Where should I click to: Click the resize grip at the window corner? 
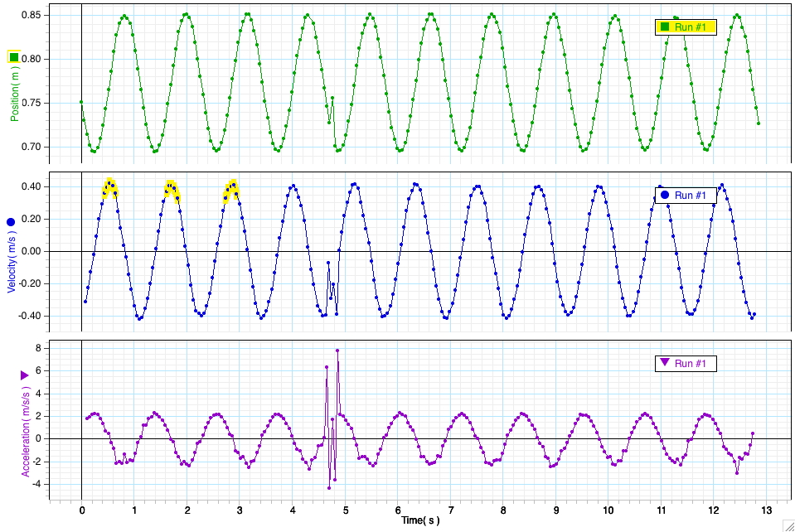pos(789,526)
